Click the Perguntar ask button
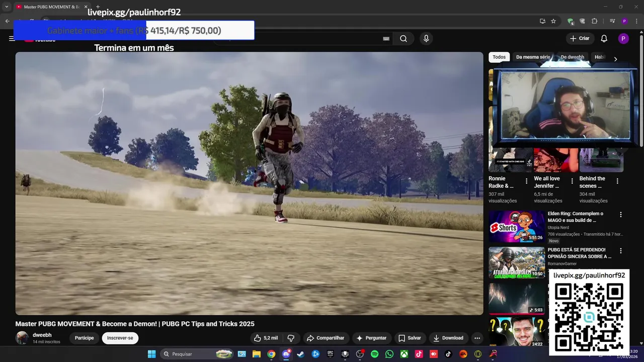This screenshot has height=362, width=644. (x=371, y=338)
